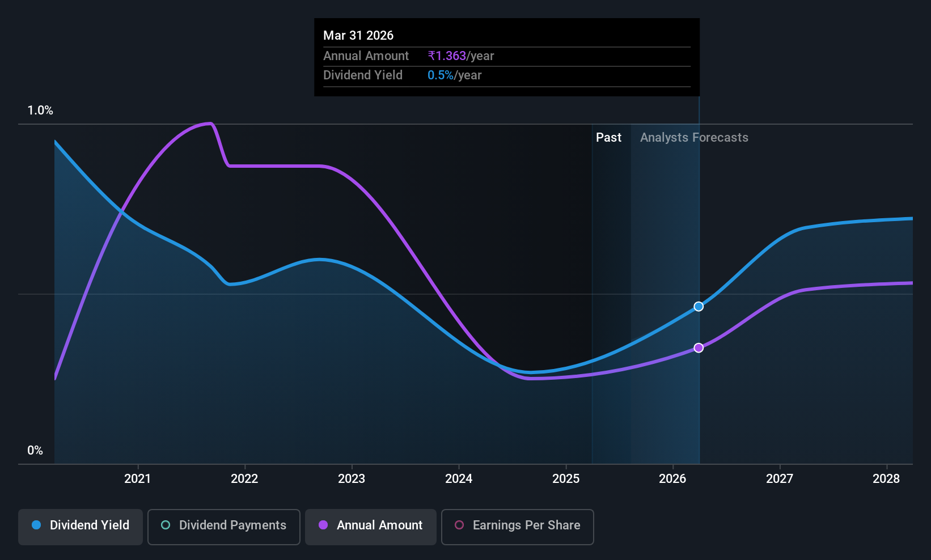Click the purple Annual Amount data point marker
Screen dimensions: 931x560
click(699, 348)
